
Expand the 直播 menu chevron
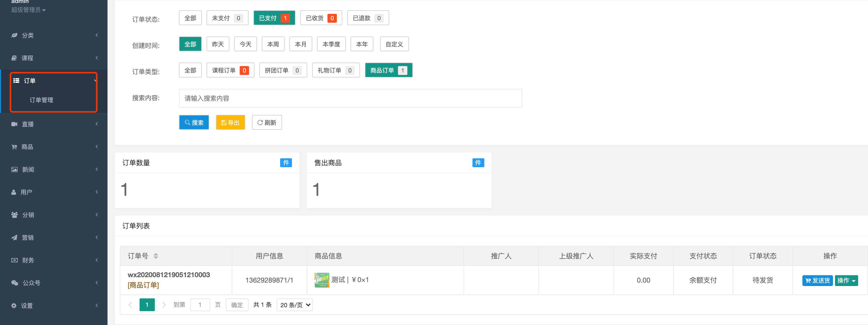(97, 124)
